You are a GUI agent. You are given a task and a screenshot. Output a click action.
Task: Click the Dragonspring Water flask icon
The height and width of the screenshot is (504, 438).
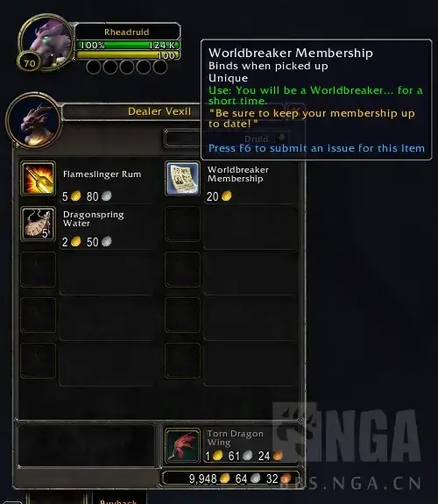(x=39, y=224)
